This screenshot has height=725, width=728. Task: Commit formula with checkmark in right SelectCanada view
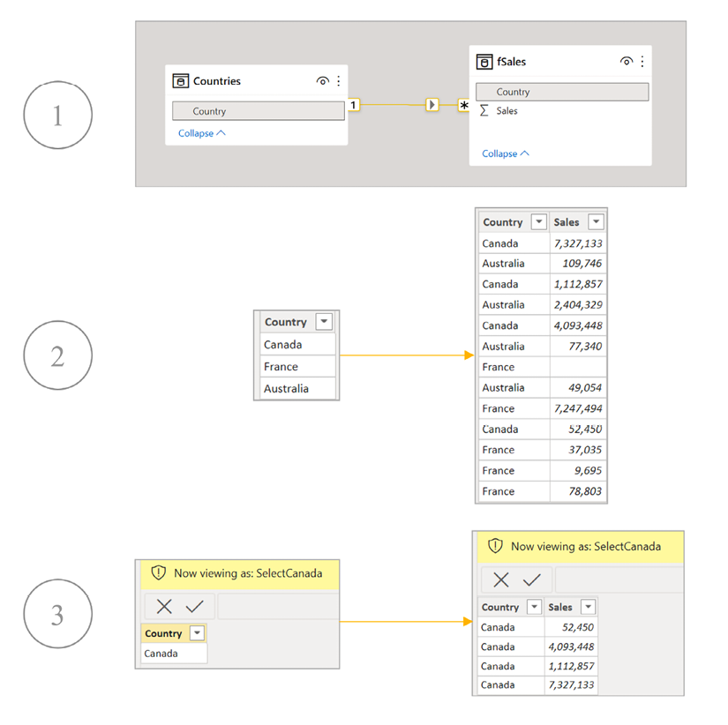click(x=531, y=579)
